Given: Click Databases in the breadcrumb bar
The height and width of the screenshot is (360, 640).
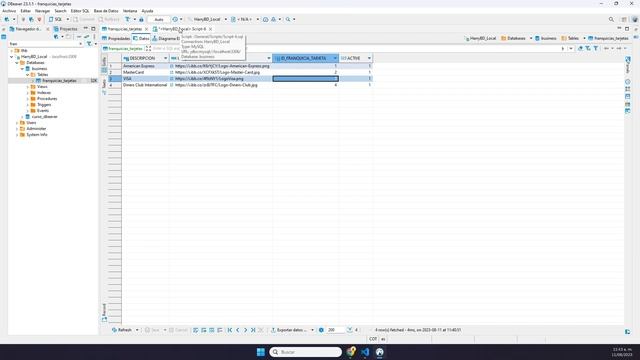Looking at the screenshot, I should pyautogui.click(x=513, y=38).
